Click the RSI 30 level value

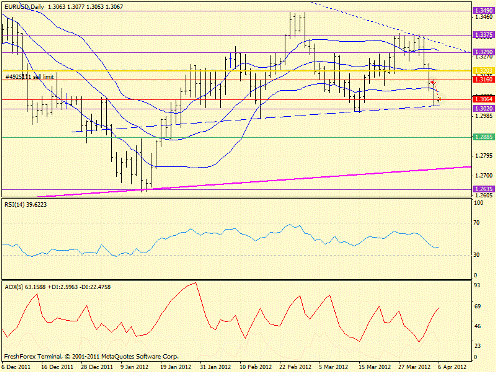[x=477, y=255]
